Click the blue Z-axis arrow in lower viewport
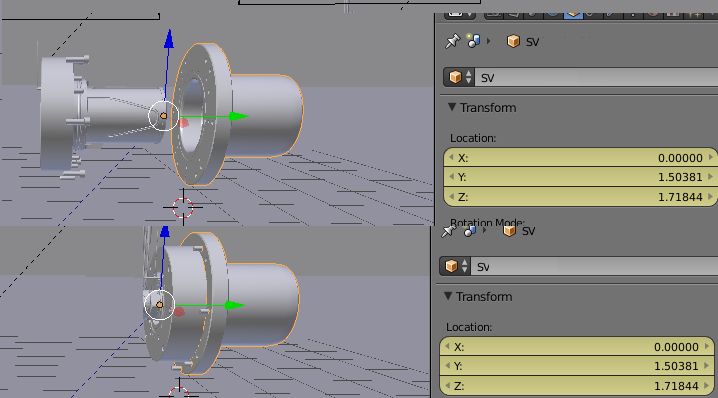This screenshot has height=398, width=718. click(165, 232)
